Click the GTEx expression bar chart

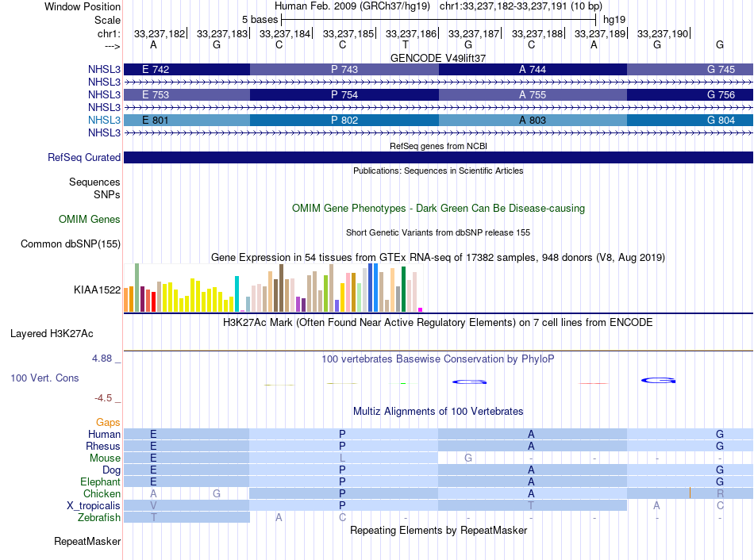pos(273,287)
